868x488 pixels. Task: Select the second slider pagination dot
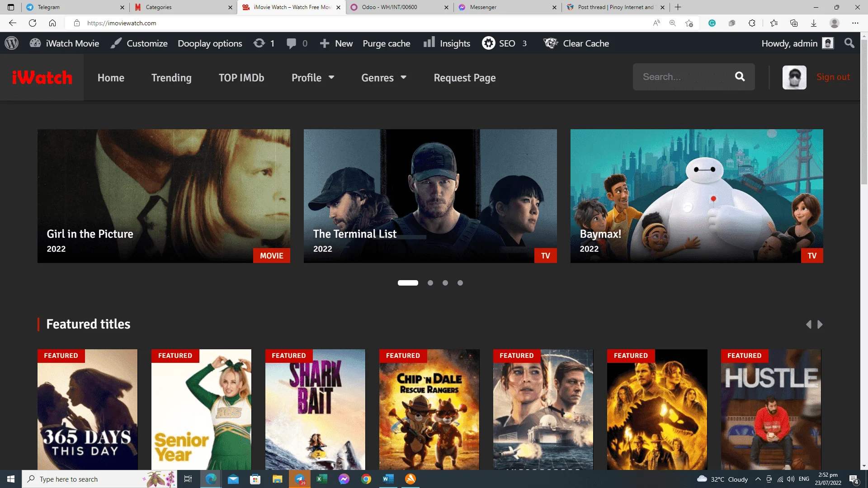pyautogui.click(x=430, y=283)
